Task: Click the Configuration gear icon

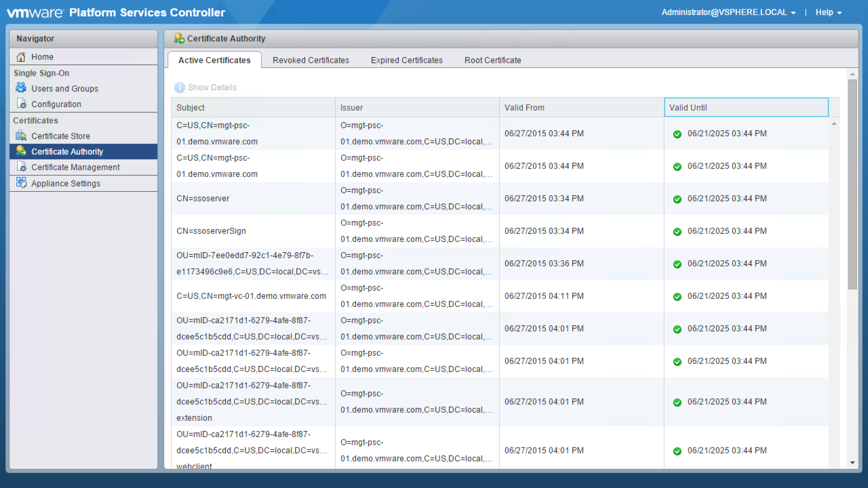Action: coord(21,104)
